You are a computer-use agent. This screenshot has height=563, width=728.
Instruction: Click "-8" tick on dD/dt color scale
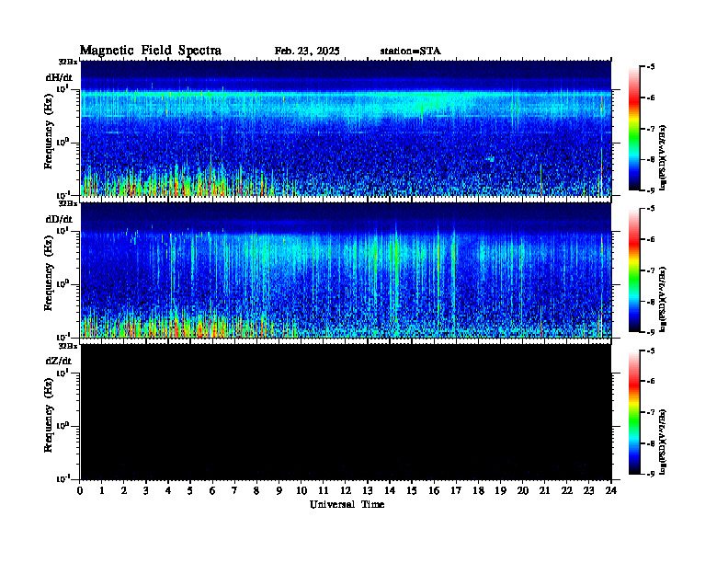coord(651,302)
